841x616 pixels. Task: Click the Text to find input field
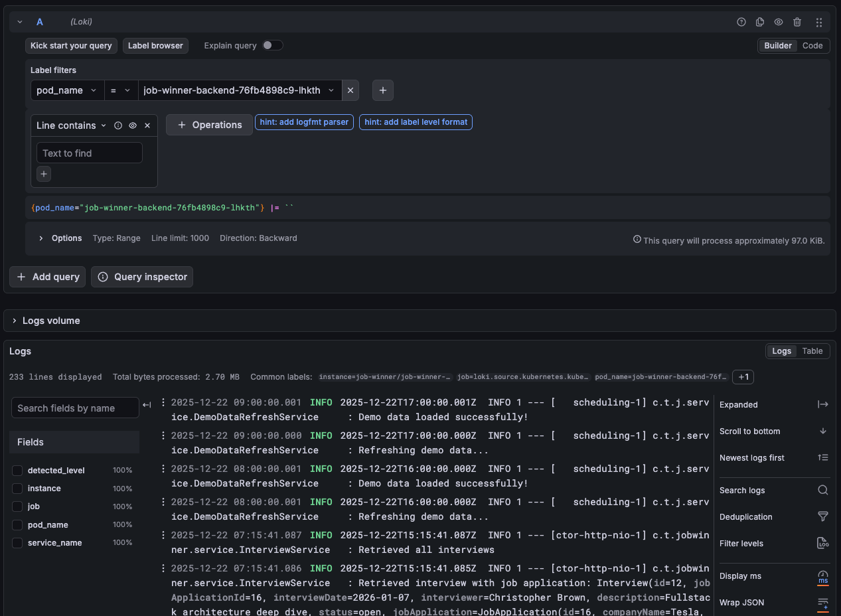point(90,153)
